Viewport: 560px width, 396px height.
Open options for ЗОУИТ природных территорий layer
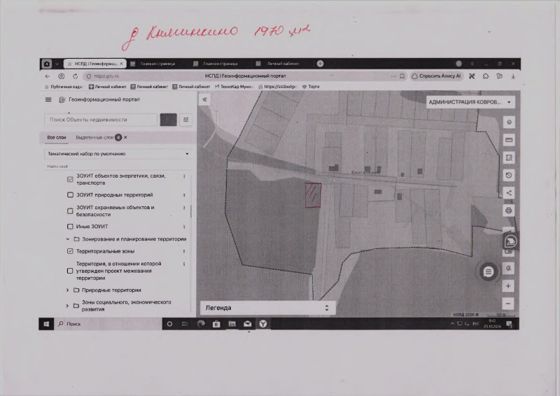click(184, 195)
